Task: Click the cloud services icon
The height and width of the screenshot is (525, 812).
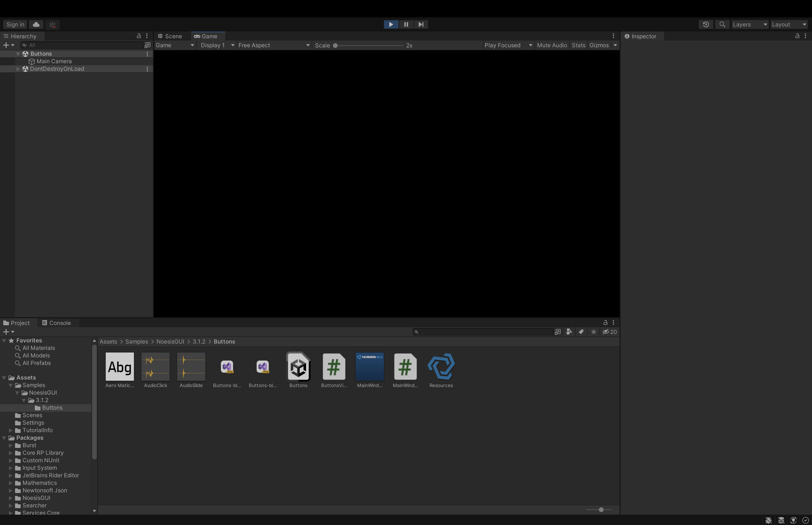Action: pyautogui.click(x=36, y=24)
